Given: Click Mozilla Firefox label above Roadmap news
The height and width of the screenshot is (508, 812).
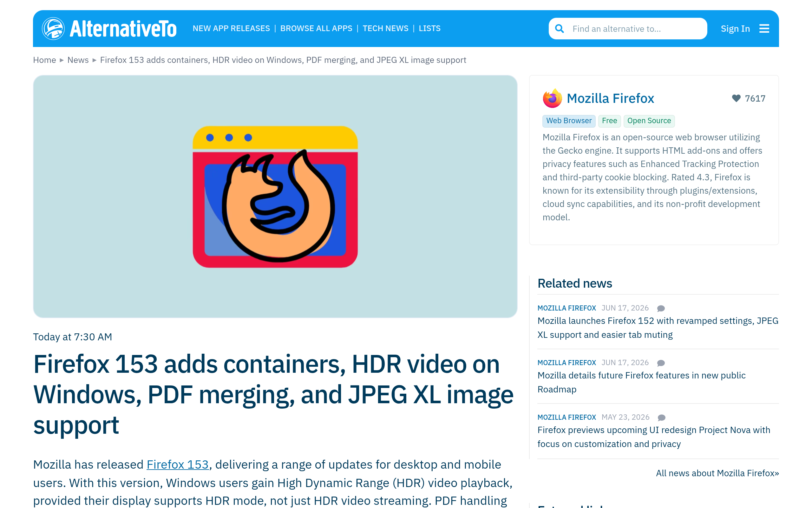Looking at the screenshot, I should 566,363.
